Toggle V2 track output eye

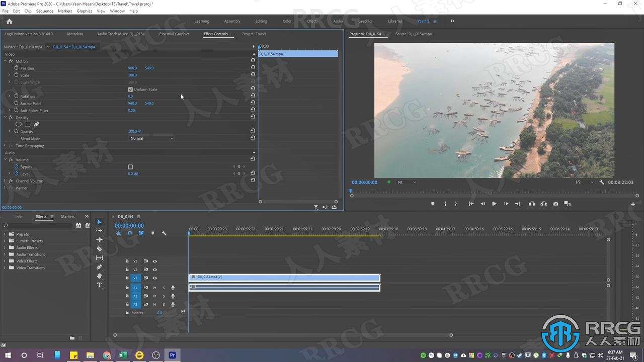click(155, 269)
